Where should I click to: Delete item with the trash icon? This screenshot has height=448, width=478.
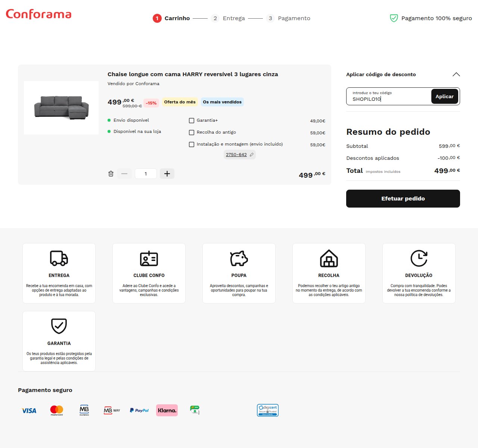click(x=111, y=174)
